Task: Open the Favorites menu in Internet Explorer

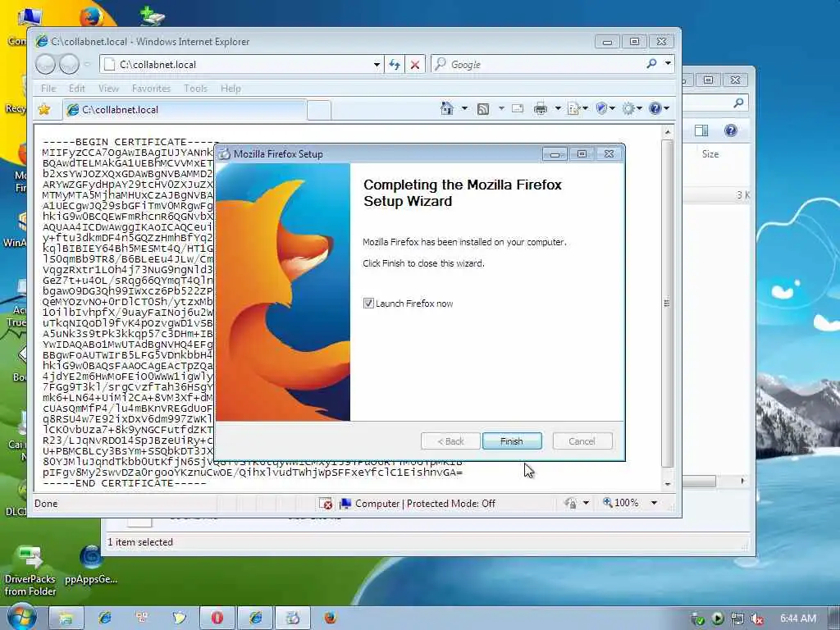Action: pyautogui.click(x=151, y=89)
